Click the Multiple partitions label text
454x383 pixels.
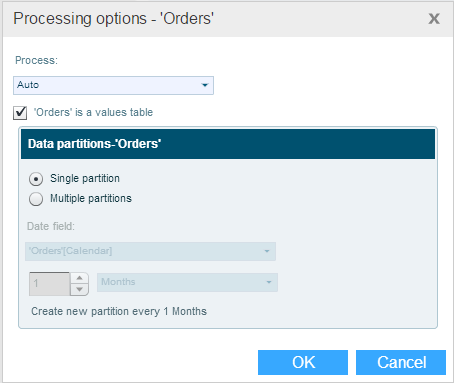(91, 198)
